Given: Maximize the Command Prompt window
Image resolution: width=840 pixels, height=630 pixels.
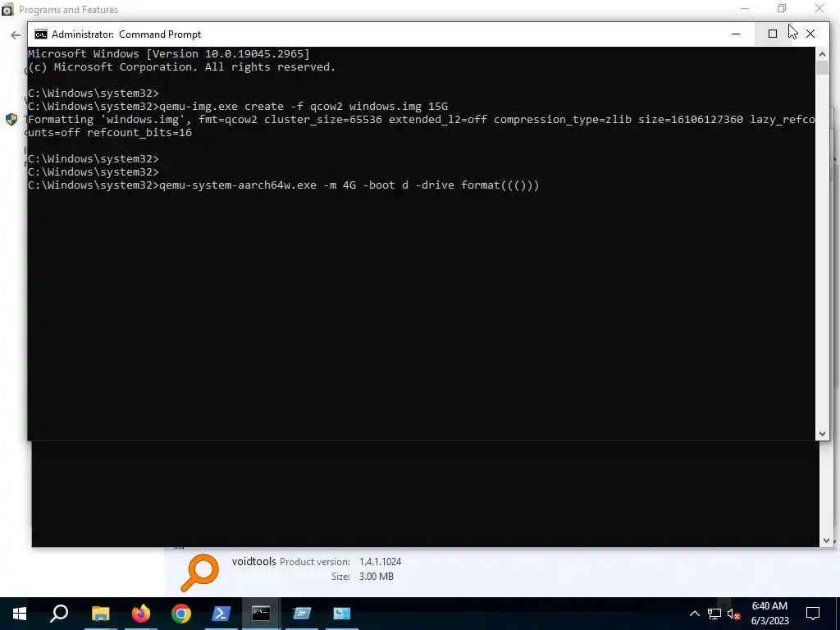Looking at the screenshot, I should point(773,34).
